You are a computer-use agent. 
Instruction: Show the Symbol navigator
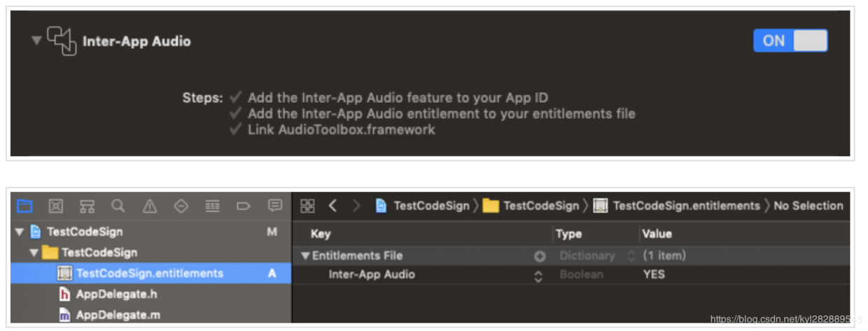(x=87, y=206)
